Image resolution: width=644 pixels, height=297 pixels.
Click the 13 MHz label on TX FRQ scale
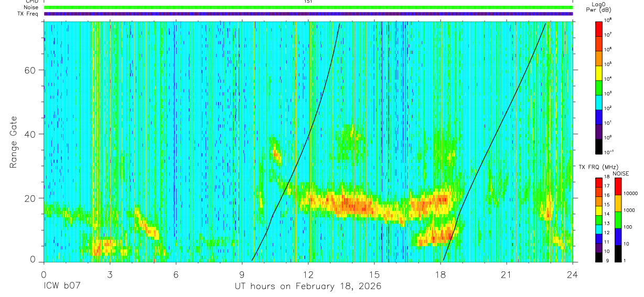click(x=606, y=224)
